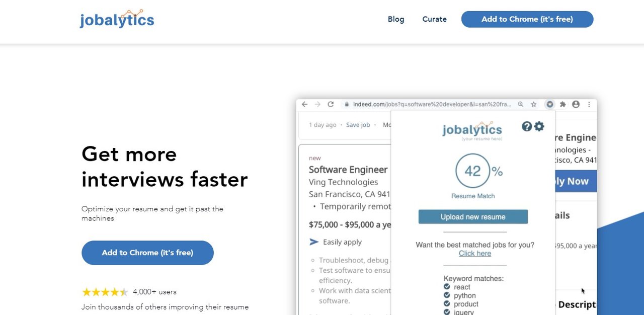Click the Resume Match label
644x315 pixels.
pyautogui.click(x=473, y=196)
